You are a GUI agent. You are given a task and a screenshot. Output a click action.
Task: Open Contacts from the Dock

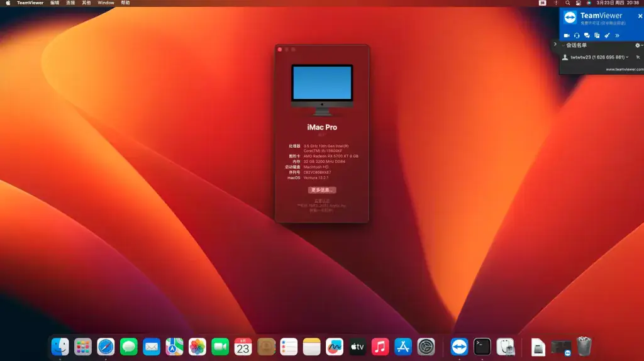point(266,347)
